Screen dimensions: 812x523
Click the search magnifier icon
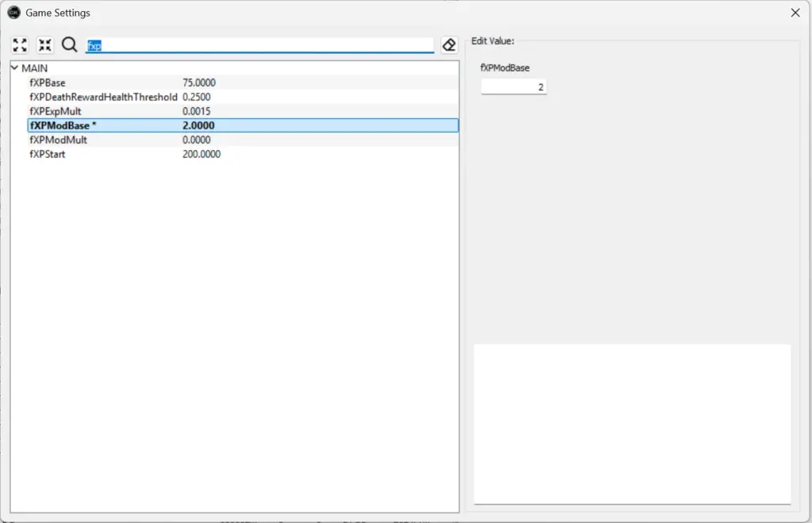[x=69, y=45]
